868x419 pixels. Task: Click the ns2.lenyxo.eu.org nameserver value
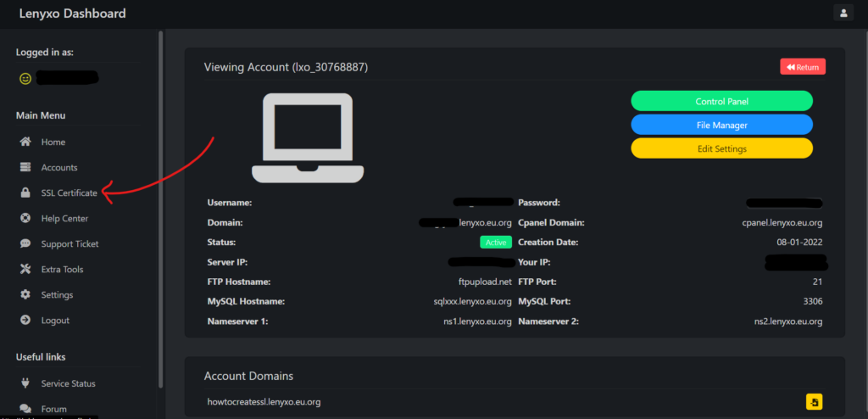pos(788,322)
